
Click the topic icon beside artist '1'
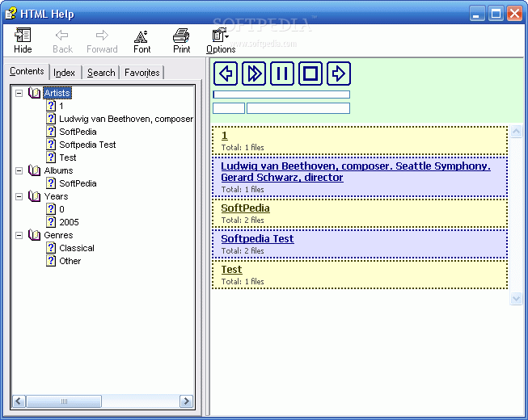pyautogui.click(x=51, y=106)
